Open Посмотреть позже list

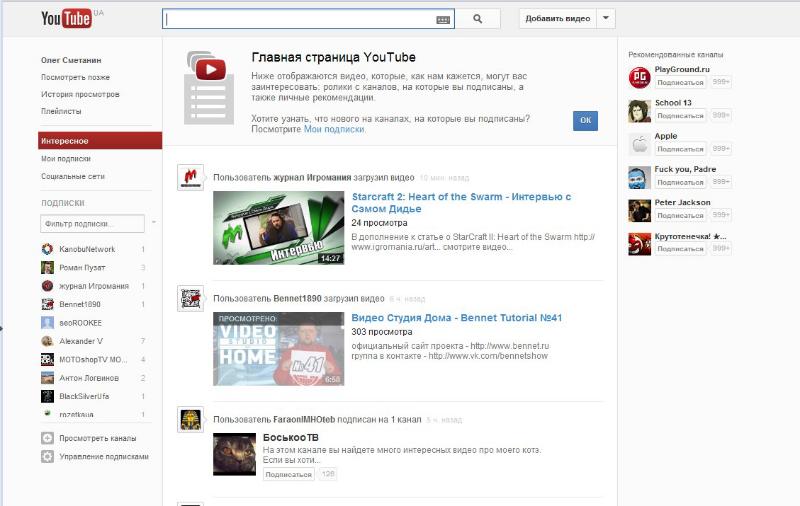tap(75, 77)
